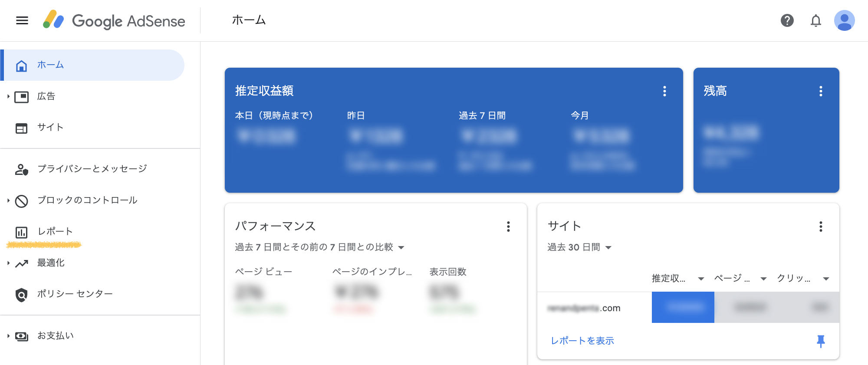Screen dimensions: 868x365
Task: Click the ページのインプレ... metric label
Action: click(372, 272)
